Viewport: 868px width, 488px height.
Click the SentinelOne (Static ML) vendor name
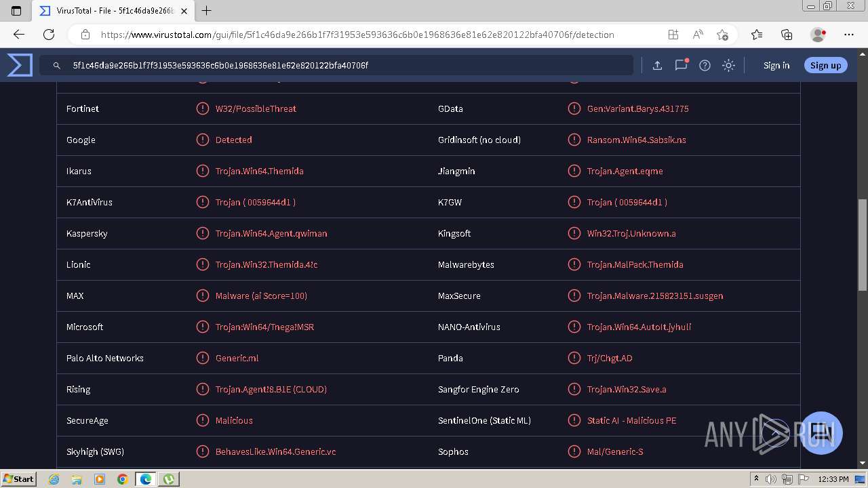[x=484, y=420]
